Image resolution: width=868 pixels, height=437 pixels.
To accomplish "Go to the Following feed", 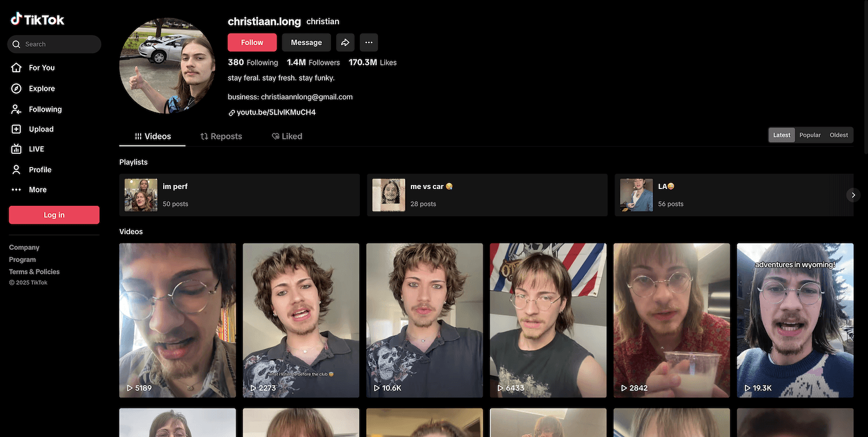I will click(45, 109).
